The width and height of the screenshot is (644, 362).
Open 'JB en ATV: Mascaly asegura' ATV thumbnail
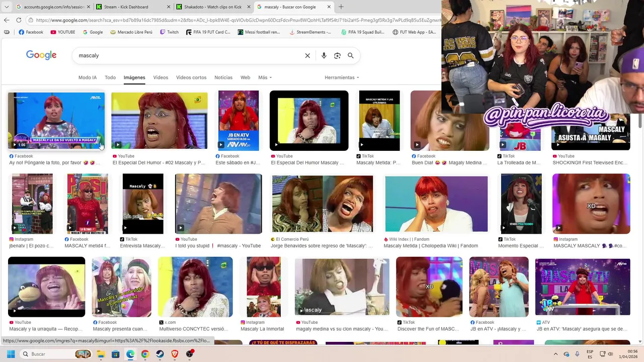coord(583,286)
